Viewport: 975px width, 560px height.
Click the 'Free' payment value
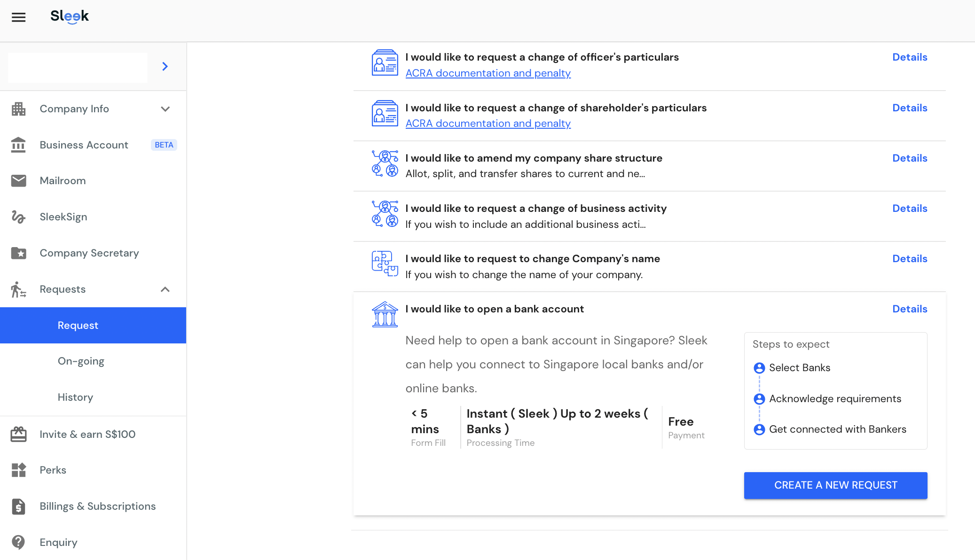coord(681,421)
